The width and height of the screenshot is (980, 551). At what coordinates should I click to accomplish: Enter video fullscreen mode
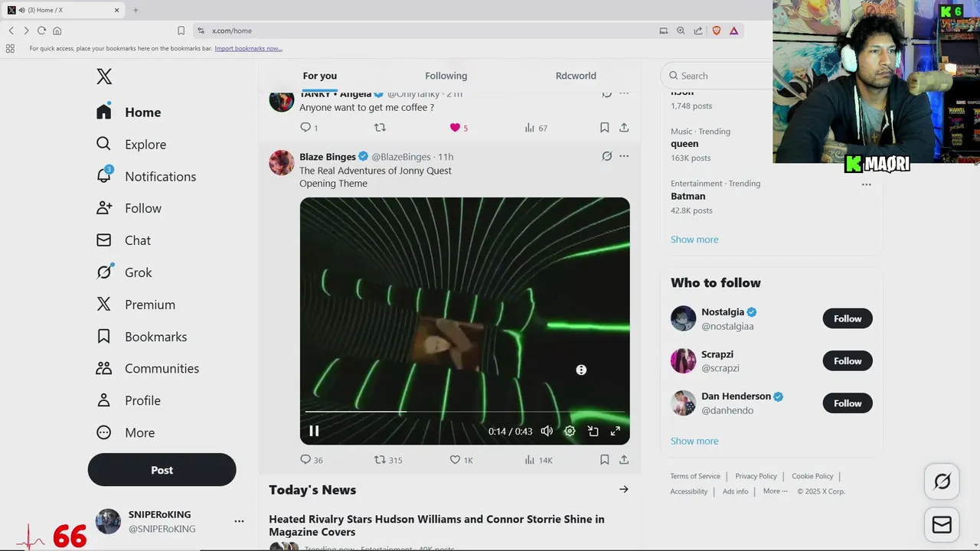(615, 431)
